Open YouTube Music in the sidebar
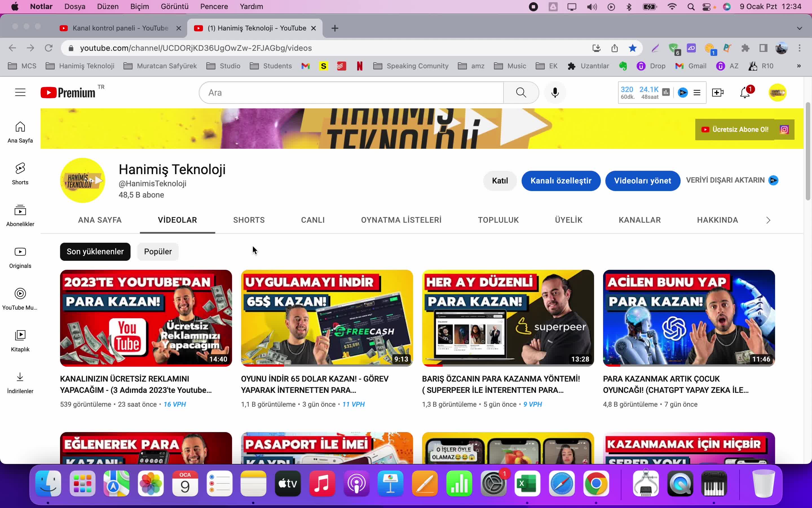 coord(20,299)
